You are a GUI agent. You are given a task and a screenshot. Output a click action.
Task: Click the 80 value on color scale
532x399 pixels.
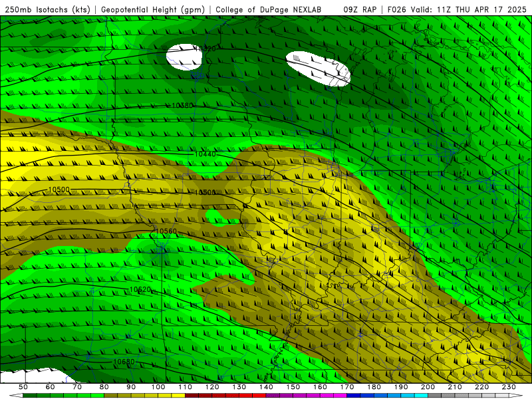pyautogui.click(x=104, y=387)
